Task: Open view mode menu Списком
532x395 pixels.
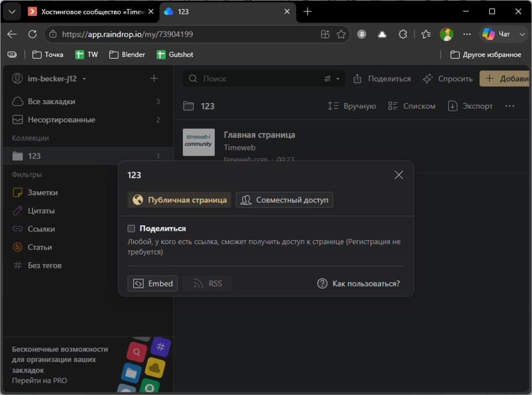Action: click(x=412, y=106)
